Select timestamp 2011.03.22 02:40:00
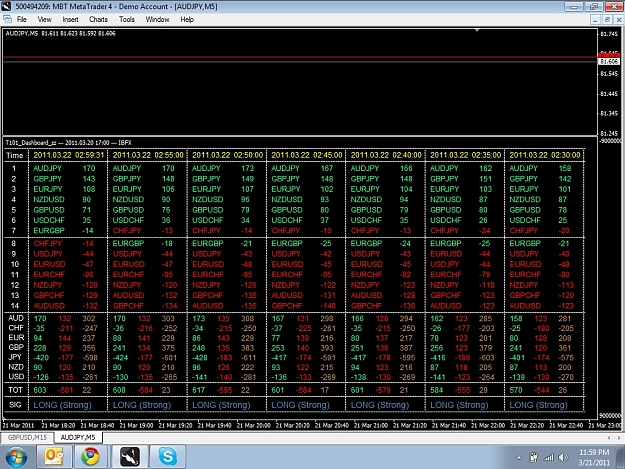The image size is (625, 469). point(386,155)
